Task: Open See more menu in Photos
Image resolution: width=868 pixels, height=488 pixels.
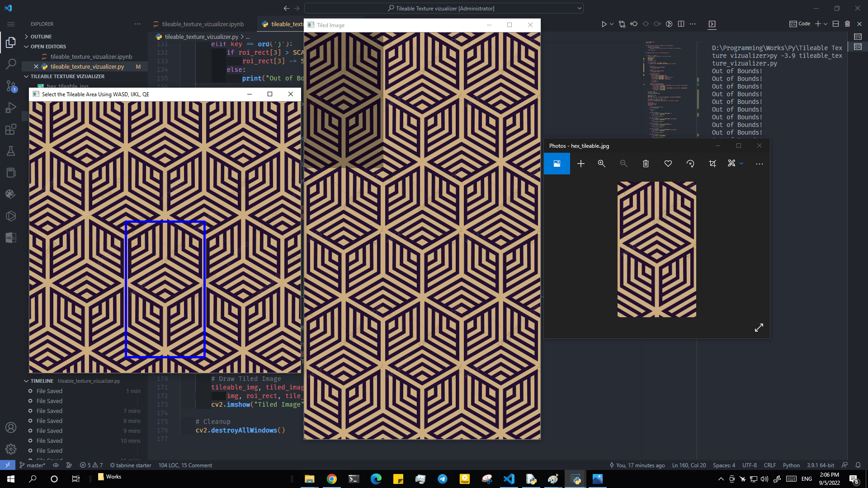Action: click(x=759, y=164)
